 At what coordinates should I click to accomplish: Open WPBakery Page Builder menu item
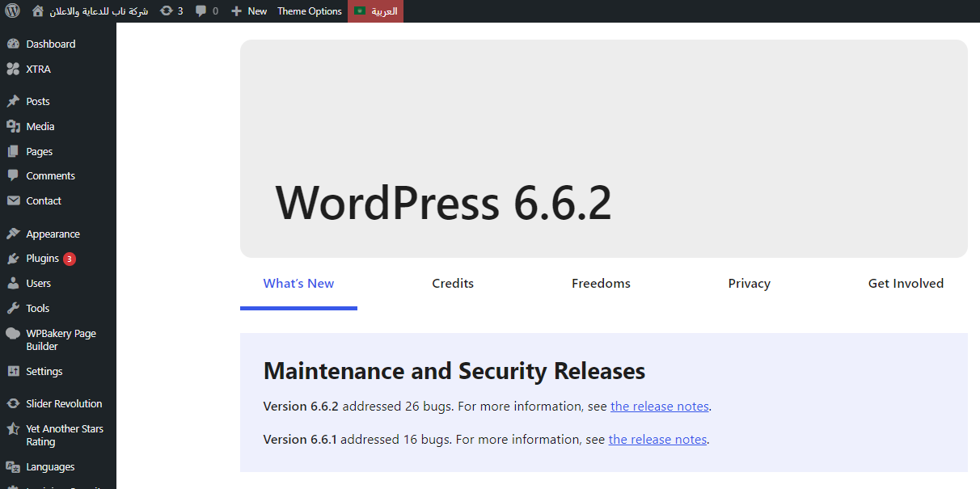coord(61,339)
